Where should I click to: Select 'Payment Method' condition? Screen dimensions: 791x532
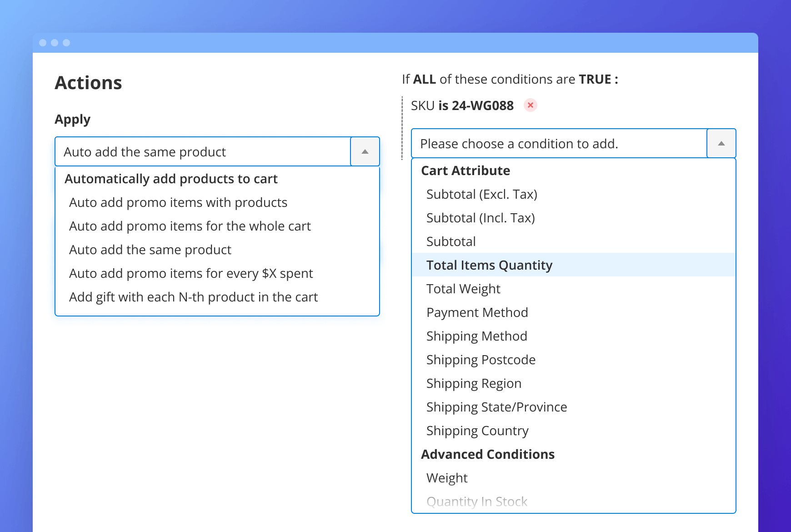click(476, 312)
